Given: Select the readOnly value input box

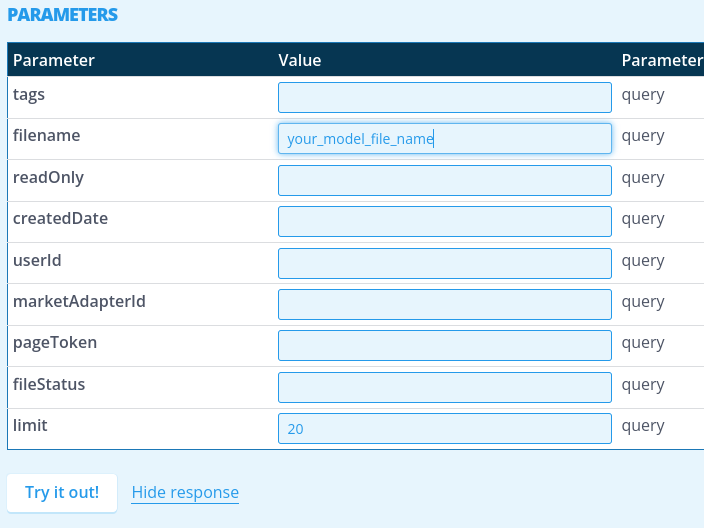Looking at the screenshot, I should click(444, 180).
